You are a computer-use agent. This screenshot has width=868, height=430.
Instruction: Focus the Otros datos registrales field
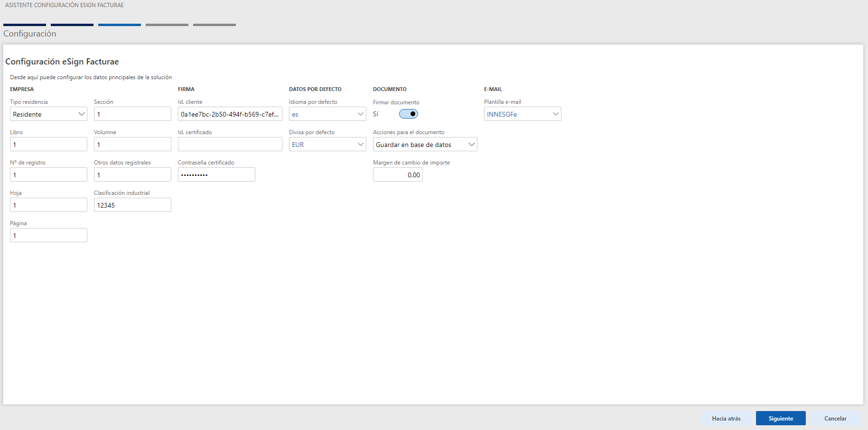[x=132, y=174]
